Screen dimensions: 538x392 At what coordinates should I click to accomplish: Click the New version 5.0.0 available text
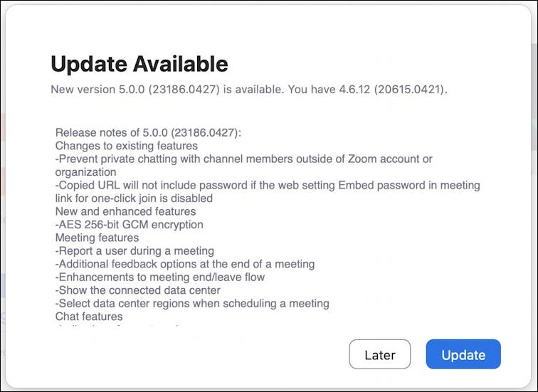click(x=167, y=89)
